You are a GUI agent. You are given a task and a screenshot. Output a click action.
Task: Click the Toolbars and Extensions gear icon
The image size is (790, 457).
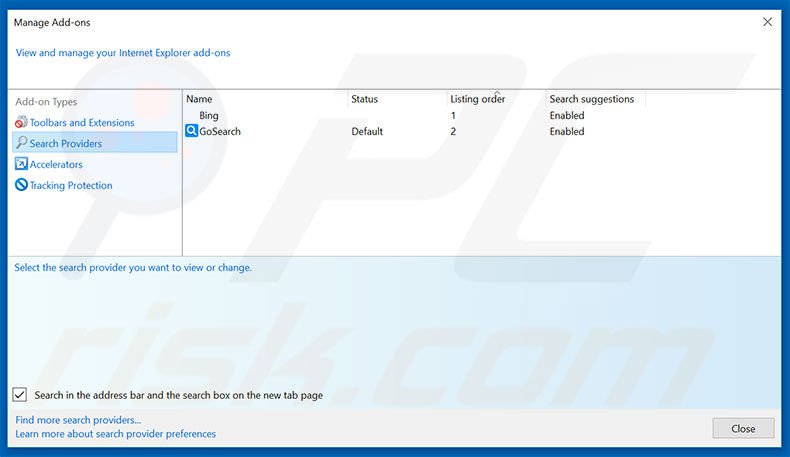21,122
